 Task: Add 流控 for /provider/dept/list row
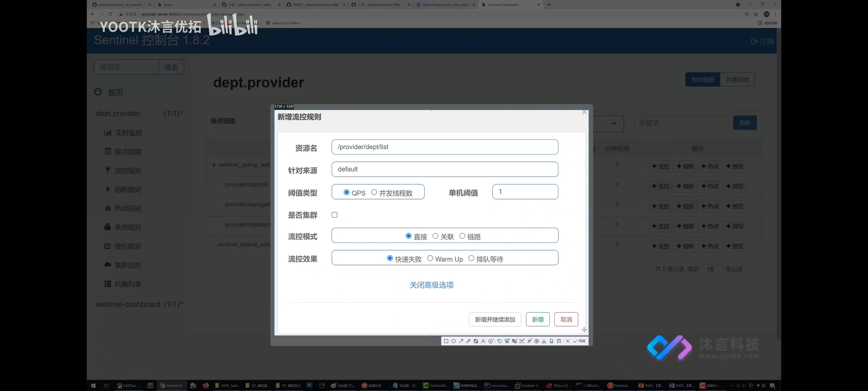661,186
